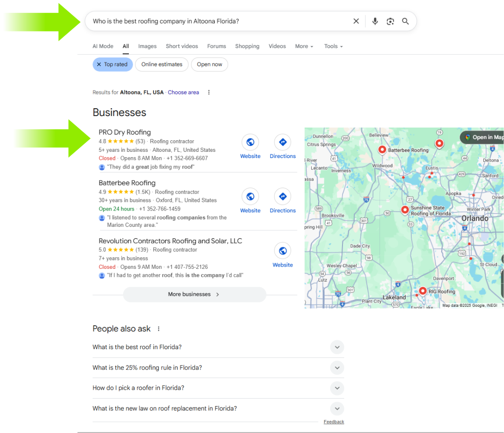Open the Batterbee Roofing website icon

pyautogui.click(x=250, y=196)
